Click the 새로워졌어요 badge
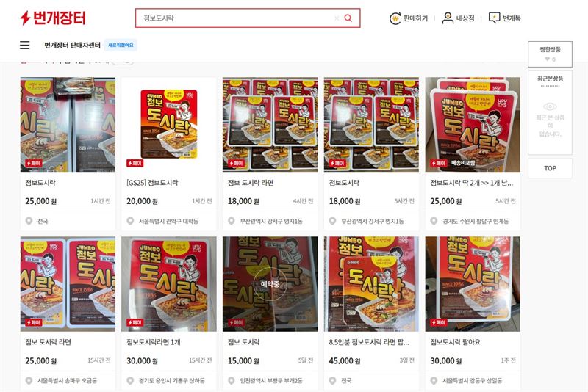588x392 pixels. [x=121, y=45]
